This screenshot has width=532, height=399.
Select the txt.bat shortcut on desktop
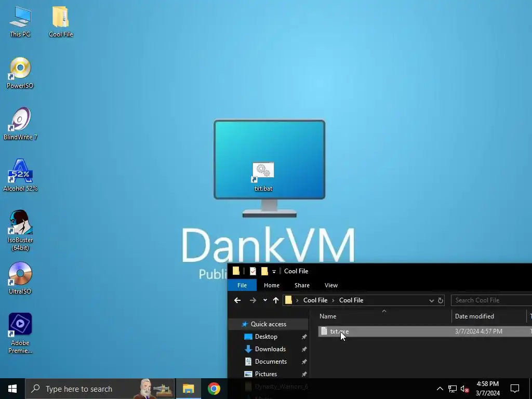(x=263, y=177)
